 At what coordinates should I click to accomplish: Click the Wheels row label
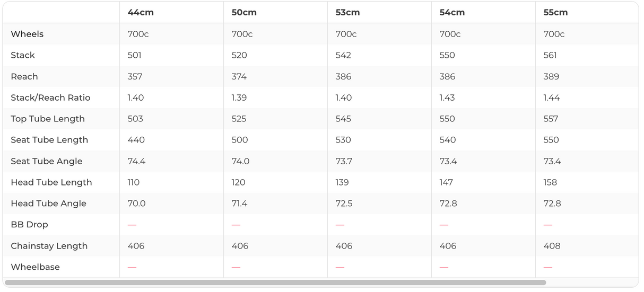pyautogui.click(x=27, y=34)
